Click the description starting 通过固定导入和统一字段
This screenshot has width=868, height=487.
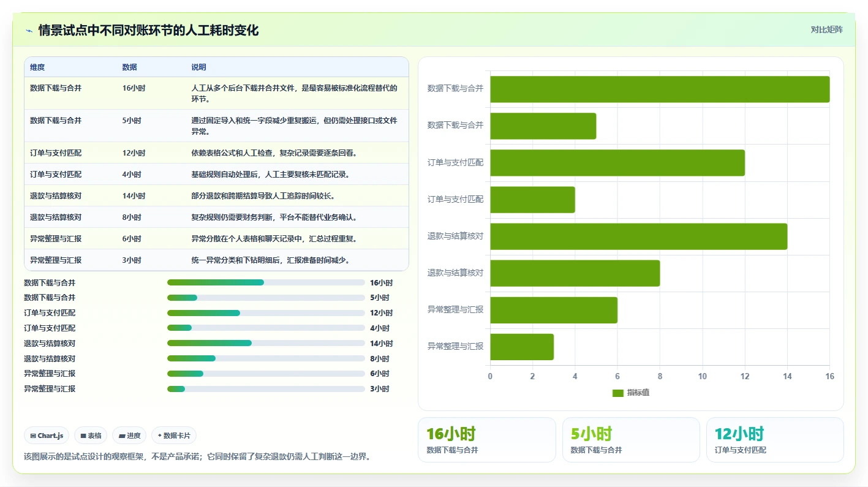click(295, 126)
